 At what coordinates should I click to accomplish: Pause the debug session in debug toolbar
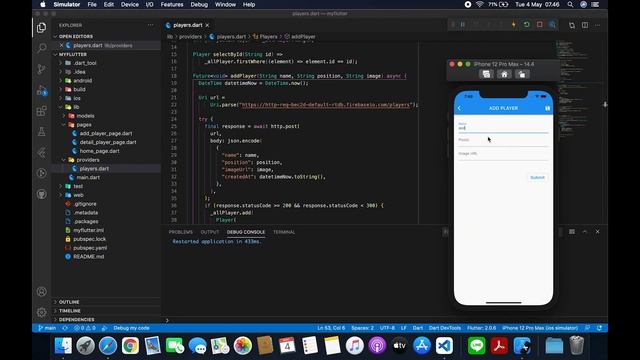[x=463, y=25]
